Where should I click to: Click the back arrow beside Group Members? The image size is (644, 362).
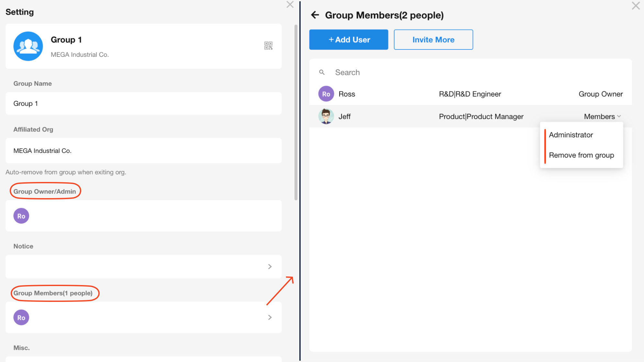click(x=315, y=15)
